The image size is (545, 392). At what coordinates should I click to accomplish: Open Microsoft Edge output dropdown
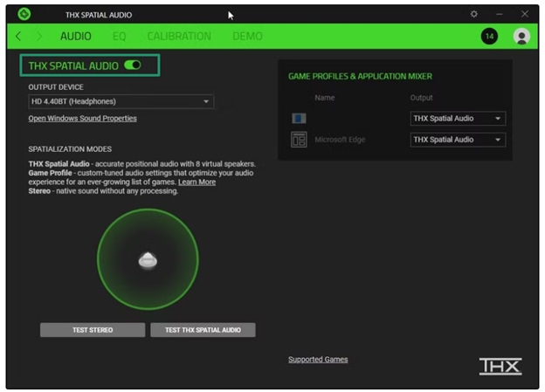pos(458,140)
